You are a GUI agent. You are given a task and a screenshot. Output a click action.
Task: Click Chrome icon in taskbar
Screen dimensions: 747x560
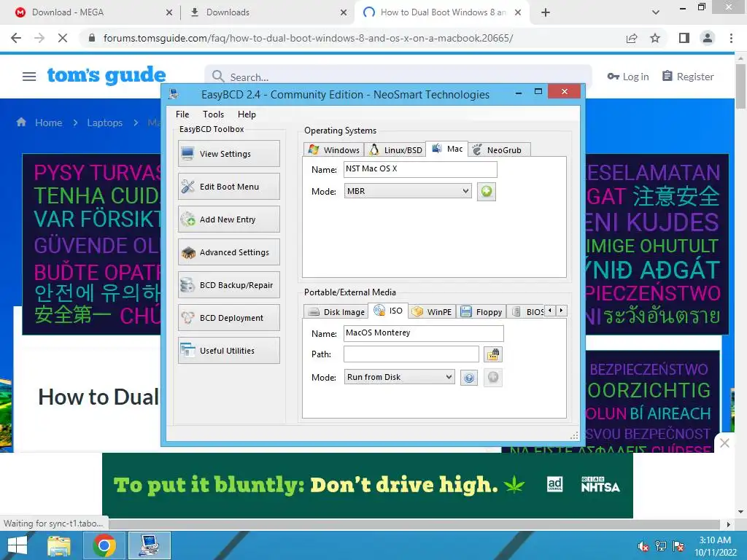tap(104, 545)
